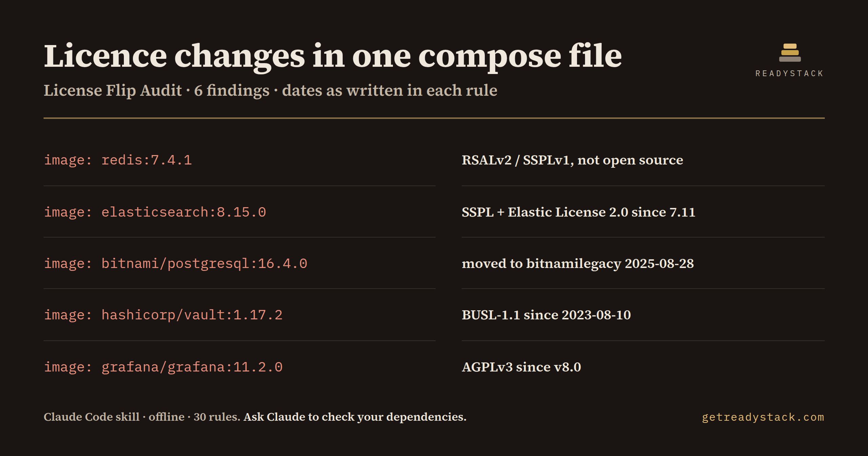Click the 6 findings text in subtitle
The image size is (868, 456).
point(232,91)
